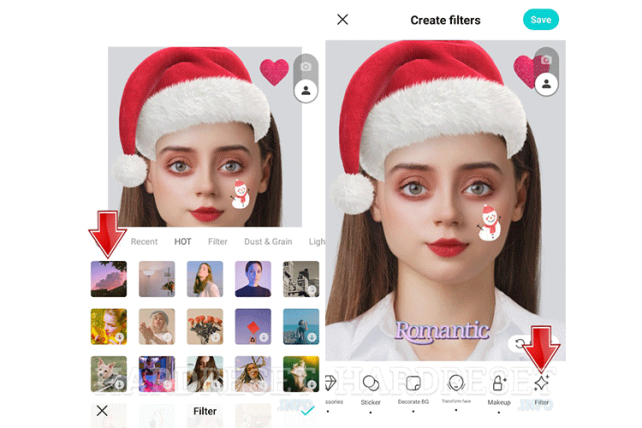Switch to the Filter category tab

tap(217, 241)
